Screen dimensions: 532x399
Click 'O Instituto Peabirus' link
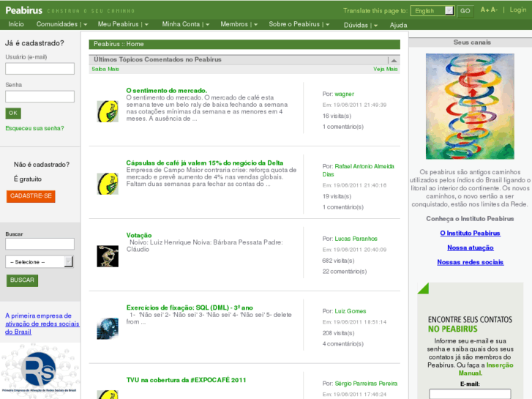pos(470,233)
